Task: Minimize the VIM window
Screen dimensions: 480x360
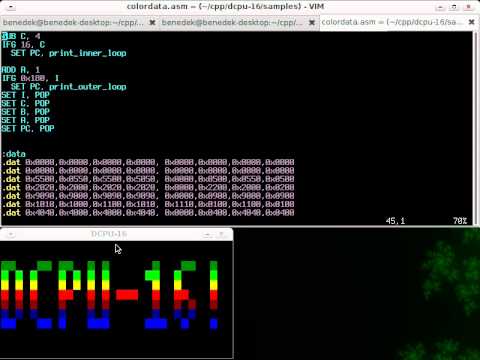Action: tap(440, 7)
